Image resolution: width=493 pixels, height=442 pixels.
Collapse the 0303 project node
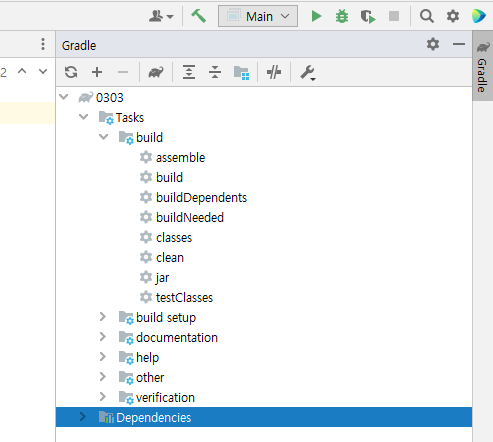point(63,97)
